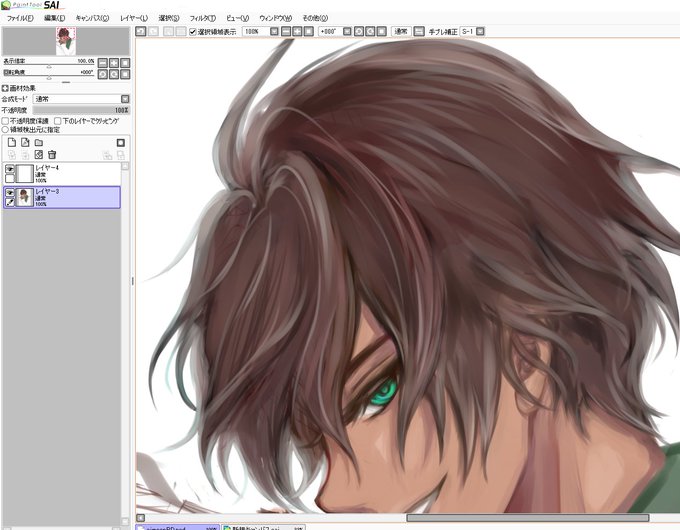Screen dimensions: 680x530
Task: Open the 100% zoom dropdown in toolbar
Action: click(274, 31)
